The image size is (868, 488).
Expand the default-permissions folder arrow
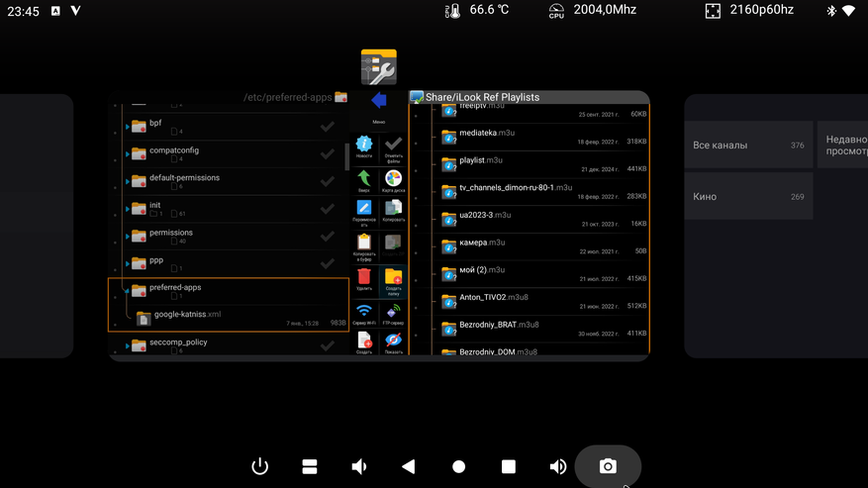coord(128,182)
